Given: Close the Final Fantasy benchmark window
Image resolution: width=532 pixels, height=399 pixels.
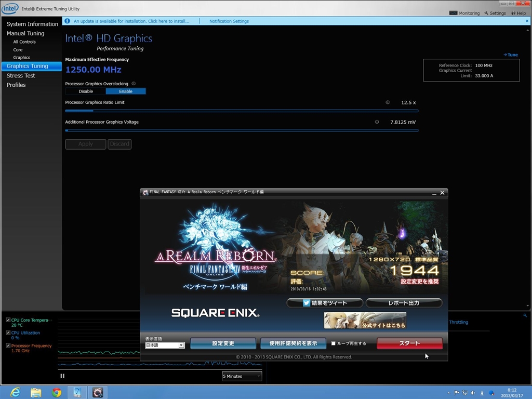Looking at the screenshot, I should pos(442,193).
